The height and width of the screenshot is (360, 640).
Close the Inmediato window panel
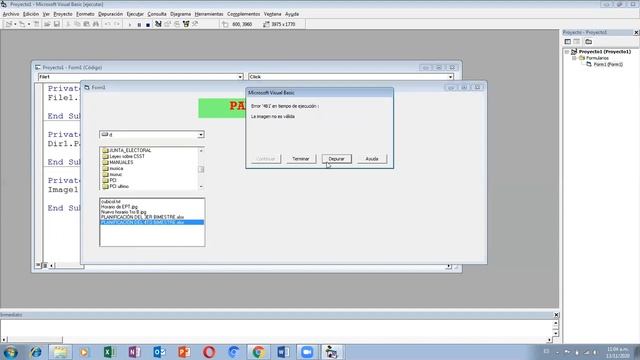click(x=556, y=315)
